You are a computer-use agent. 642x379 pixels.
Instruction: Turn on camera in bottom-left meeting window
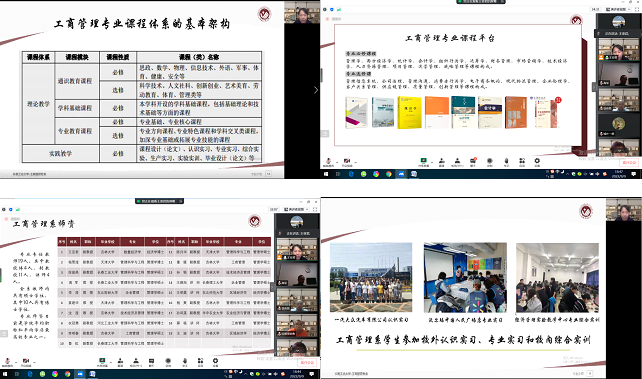pos(26,361)
